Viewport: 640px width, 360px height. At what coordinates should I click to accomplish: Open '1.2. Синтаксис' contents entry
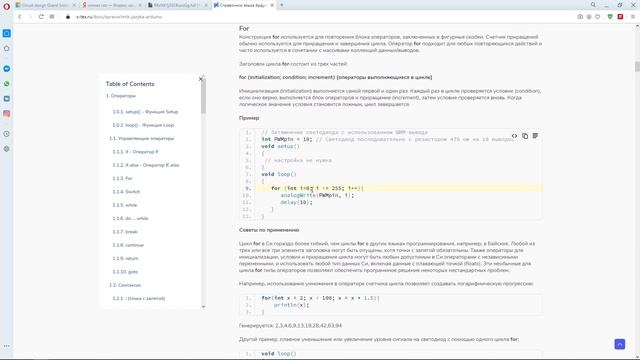[x=125, y=285]
